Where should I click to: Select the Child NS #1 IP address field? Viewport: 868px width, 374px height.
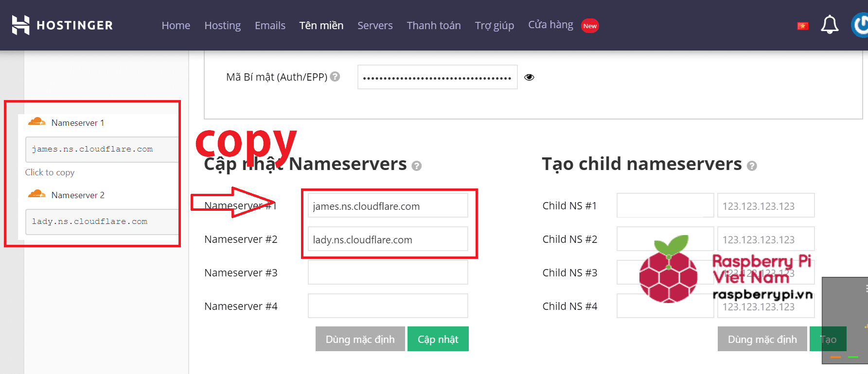(765, 206)
